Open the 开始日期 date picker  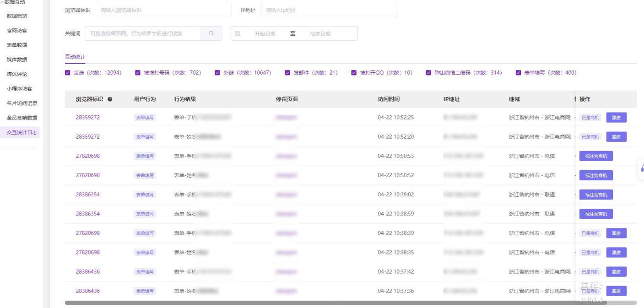click(265, 33)
